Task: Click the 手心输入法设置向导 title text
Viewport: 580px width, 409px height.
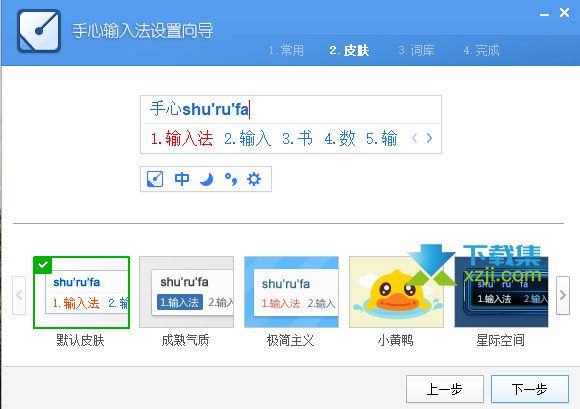Action: (x=142, y=31)
